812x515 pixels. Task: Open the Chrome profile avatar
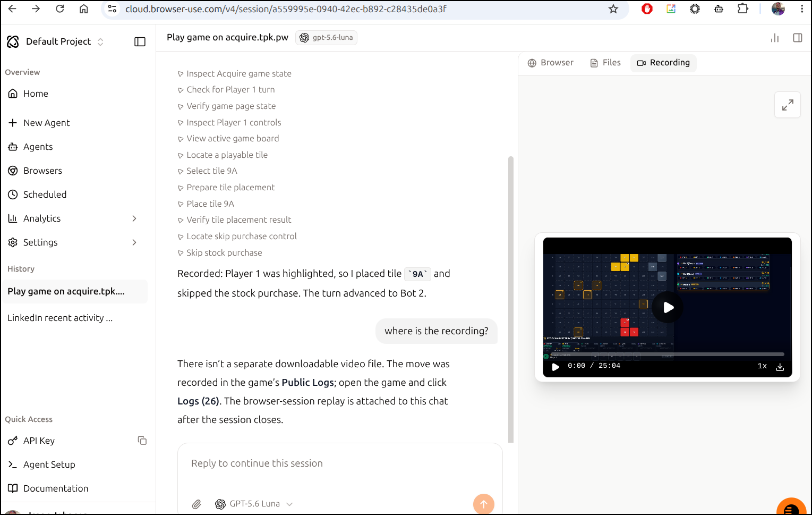(778, 9)
